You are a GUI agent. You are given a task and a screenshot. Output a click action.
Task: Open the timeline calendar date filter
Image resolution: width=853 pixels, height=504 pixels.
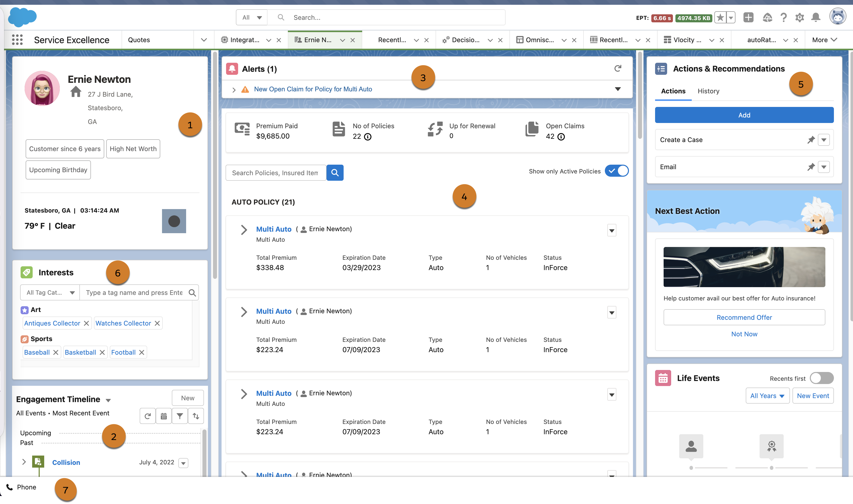164,416
